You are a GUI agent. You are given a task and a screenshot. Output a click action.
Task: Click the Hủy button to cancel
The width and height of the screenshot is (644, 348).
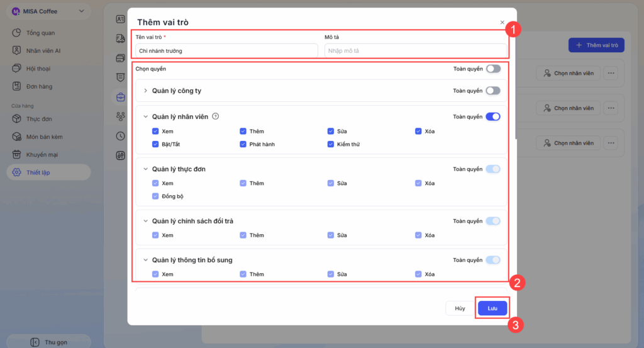460,308
